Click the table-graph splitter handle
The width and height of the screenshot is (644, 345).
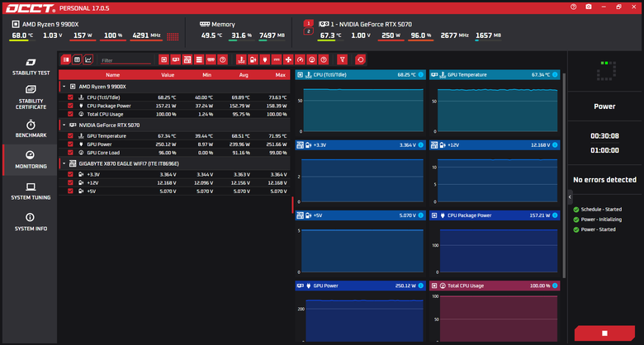pos(292,205)
